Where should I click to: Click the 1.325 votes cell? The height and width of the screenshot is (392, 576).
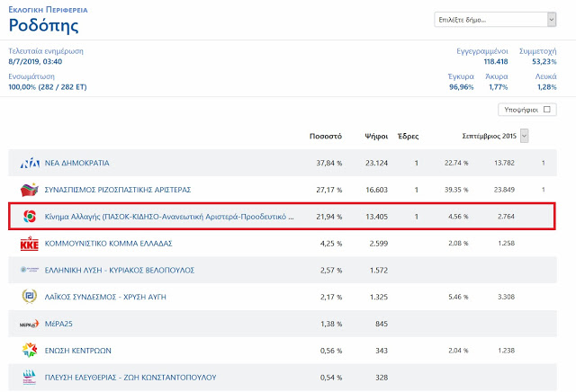coord(378,297)
